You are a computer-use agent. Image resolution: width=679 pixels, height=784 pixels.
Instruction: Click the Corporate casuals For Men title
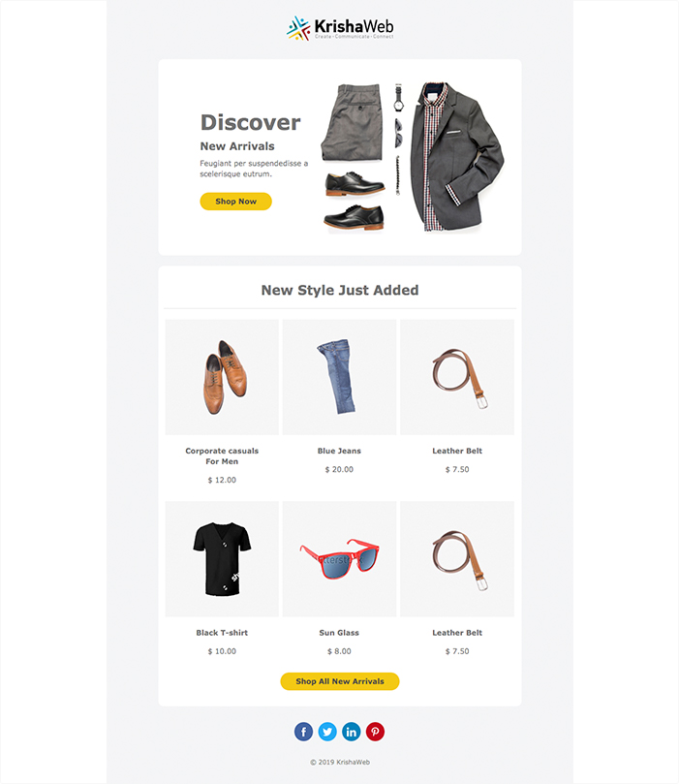tap(222, 456)
